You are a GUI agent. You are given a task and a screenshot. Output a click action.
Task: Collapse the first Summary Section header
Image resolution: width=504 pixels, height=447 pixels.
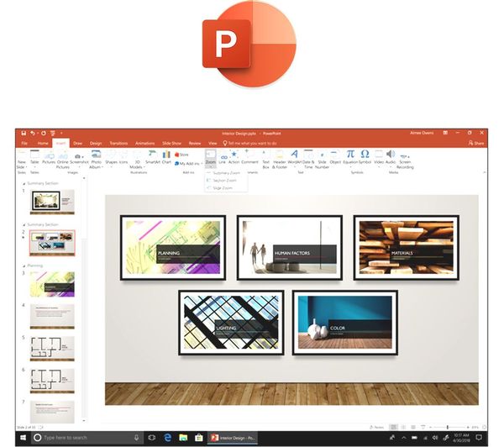point(24,183)
